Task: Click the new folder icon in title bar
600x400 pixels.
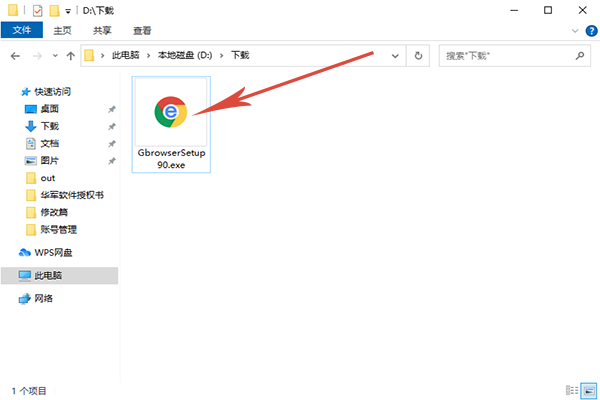Action: pyautogui.click(x=54, y=11)
